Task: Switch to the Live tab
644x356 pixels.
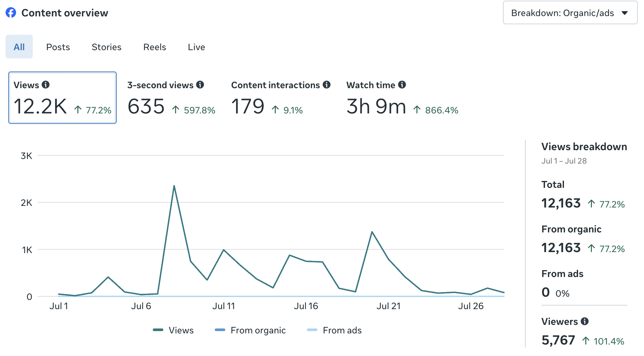Action: tap(196, 47)
